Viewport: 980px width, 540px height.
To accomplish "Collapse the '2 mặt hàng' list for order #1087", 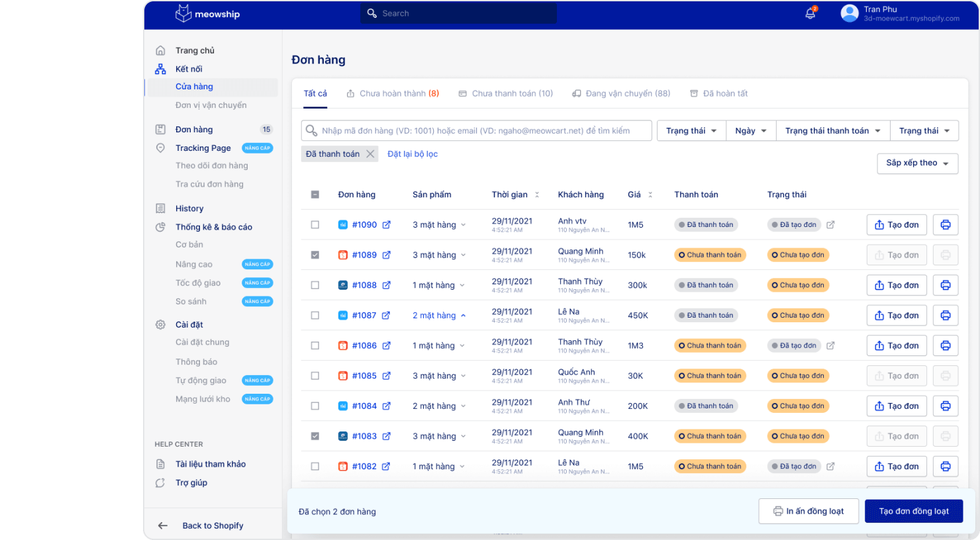I will tap(463, 316).
